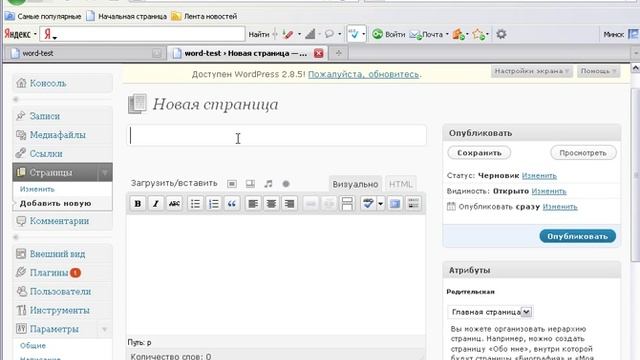640x360 pixels.
Task: Open Лента новостей bookmark folder
Action: pos(204,16)
